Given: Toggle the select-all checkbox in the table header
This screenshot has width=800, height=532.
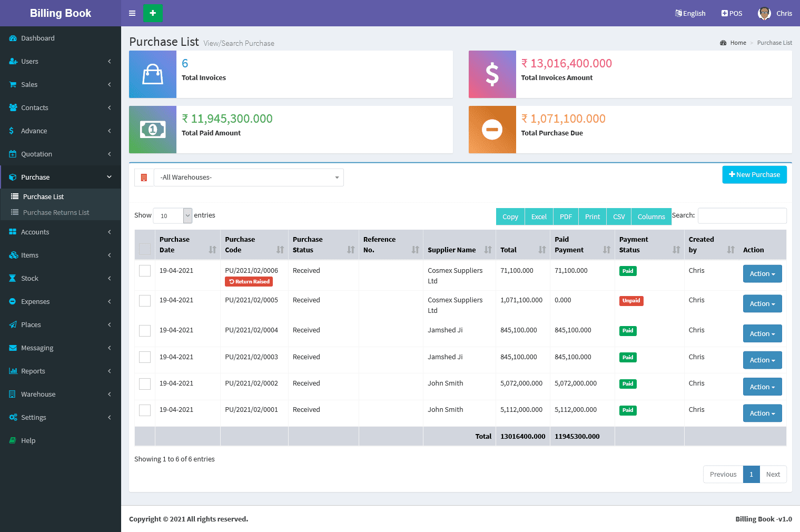Looking at the screenshot, I should 145,249.
